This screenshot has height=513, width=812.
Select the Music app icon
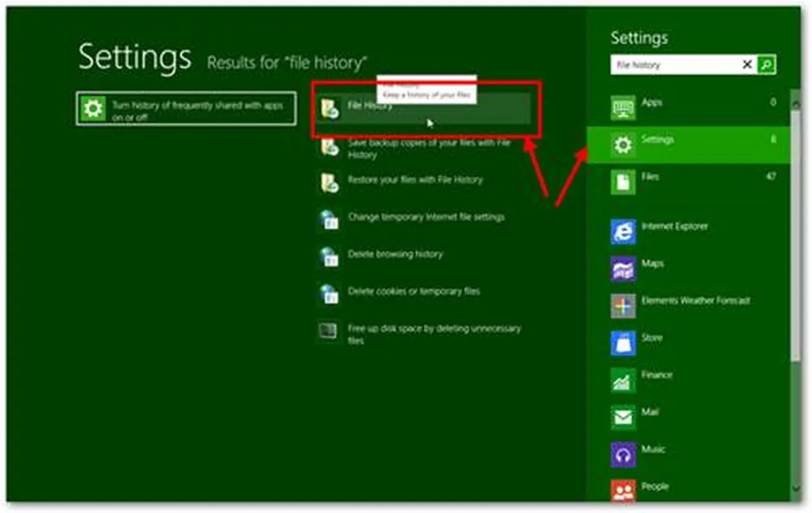pos(623,455)
